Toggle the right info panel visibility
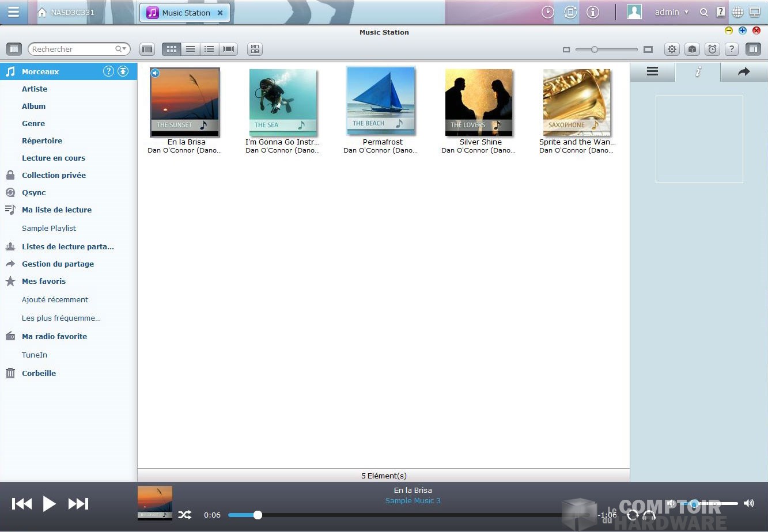 pos(752,50)
